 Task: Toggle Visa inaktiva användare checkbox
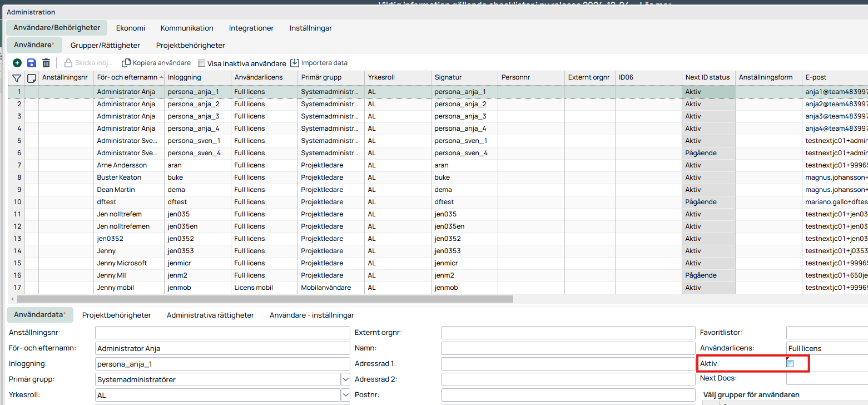pos(202,63)
